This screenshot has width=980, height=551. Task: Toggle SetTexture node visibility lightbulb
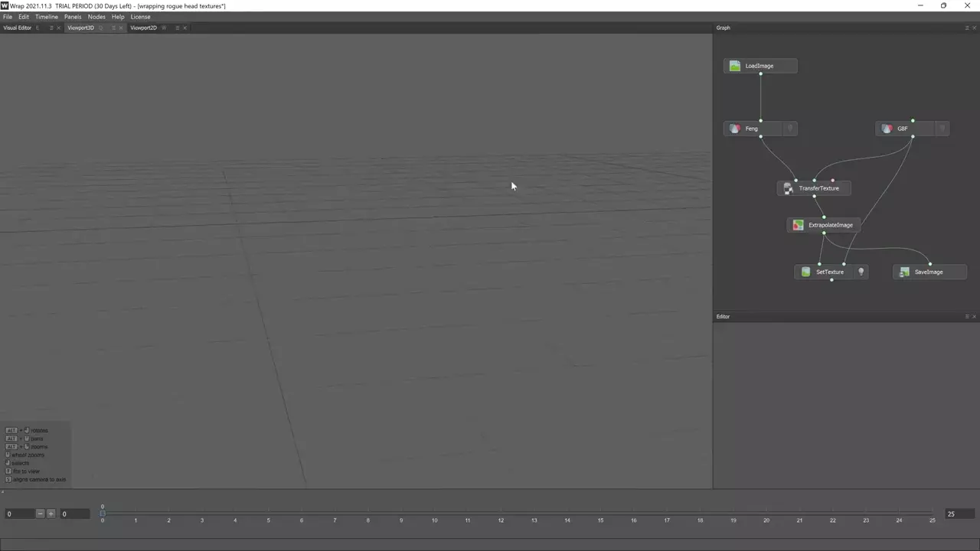pyautogui.click(x=861, y=272)
